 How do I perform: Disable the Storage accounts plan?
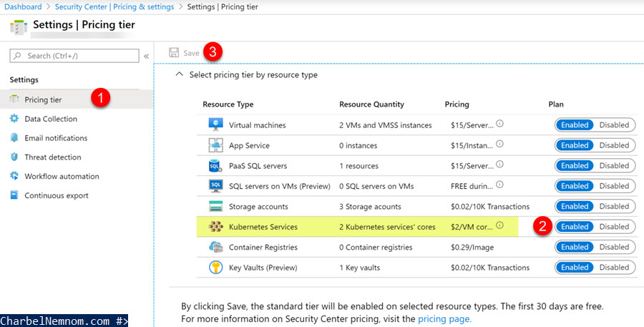[614, 206]
